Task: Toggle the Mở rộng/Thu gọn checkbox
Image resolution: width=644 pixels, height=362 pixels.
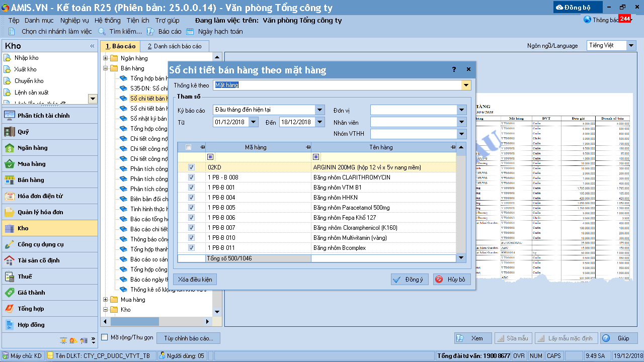Action: click(105, 337)
